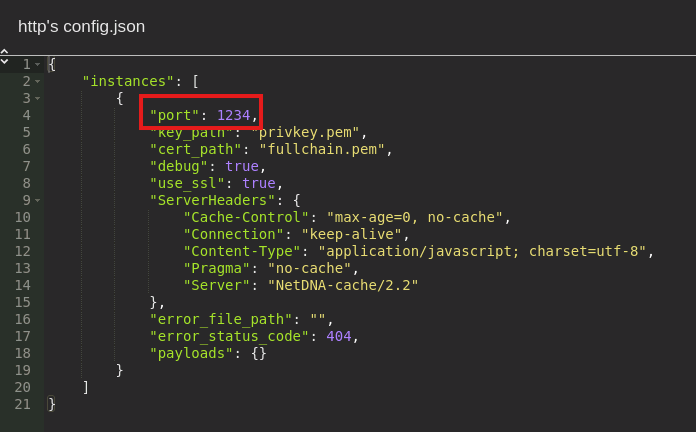Collapse the root object at line 1
Screen dimensions: 696x432
pyautogui.click(x=37, y=65)
